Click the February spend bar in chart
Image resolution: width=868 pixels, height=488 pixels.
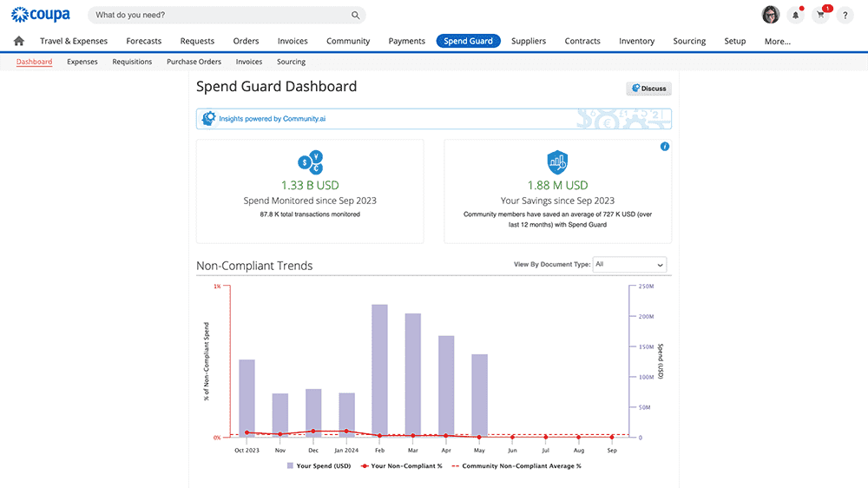click(379, 369)
